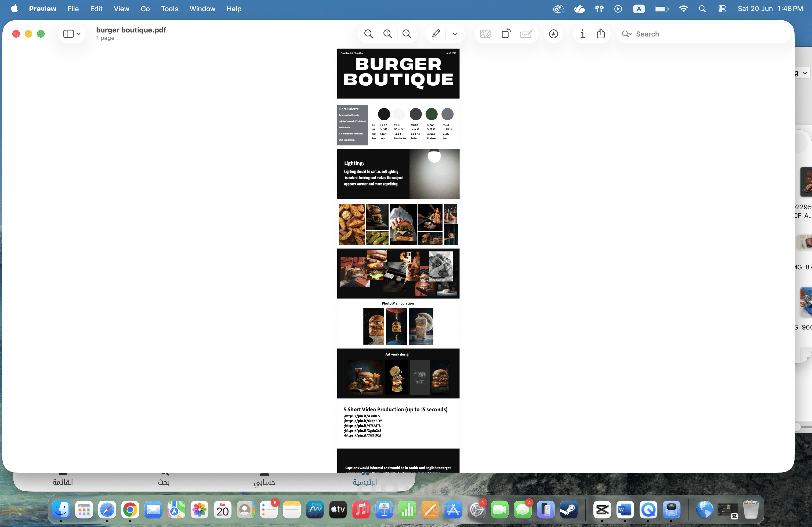
Task: Open Spotlight search in the menu bar
Action: 702,9
